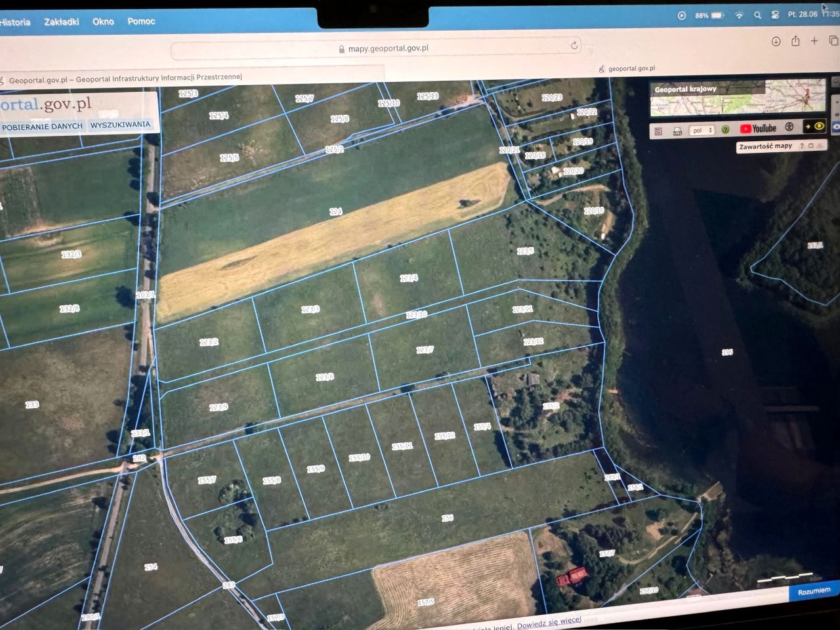Open the Historia menu
This screenshot has height=630, width=840.
click(15, 22)
